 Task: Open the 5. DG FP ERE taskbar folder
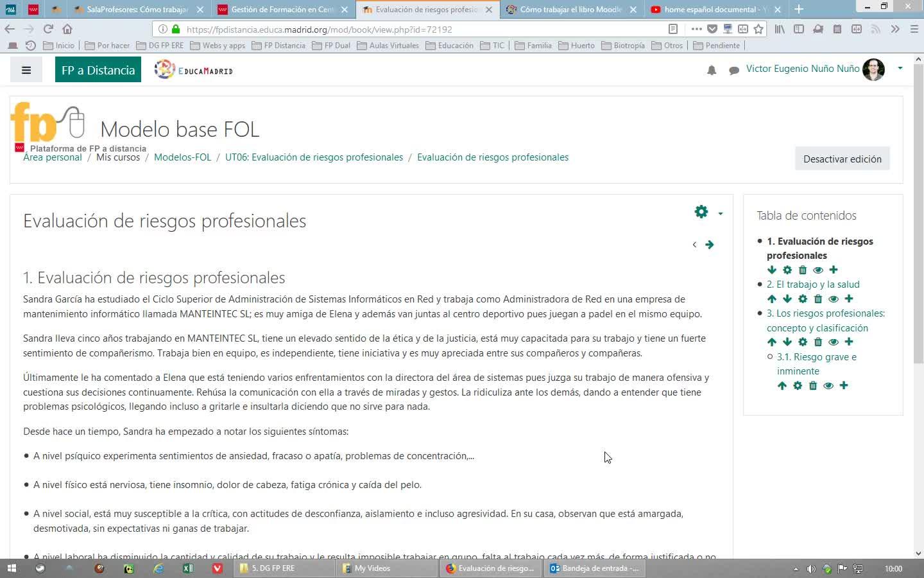pyautogui.click(x=284, y=568)
